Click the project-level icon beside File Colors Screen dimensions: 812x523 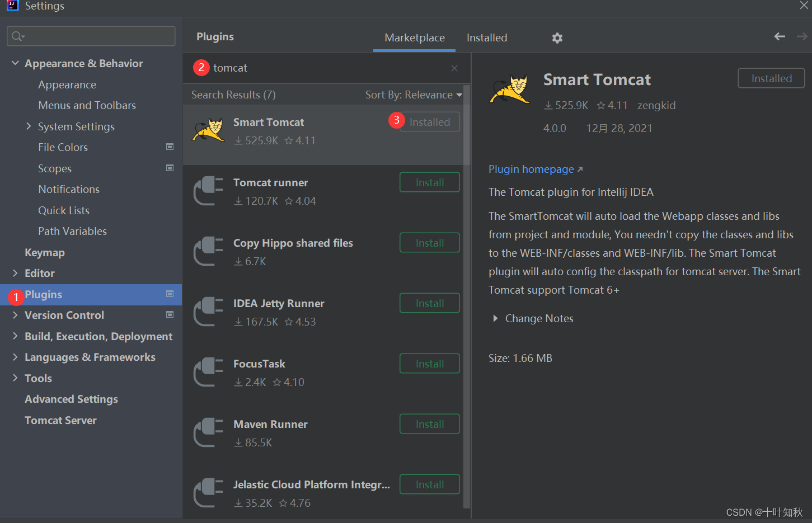pyautogui.click(x=170, y=147)
